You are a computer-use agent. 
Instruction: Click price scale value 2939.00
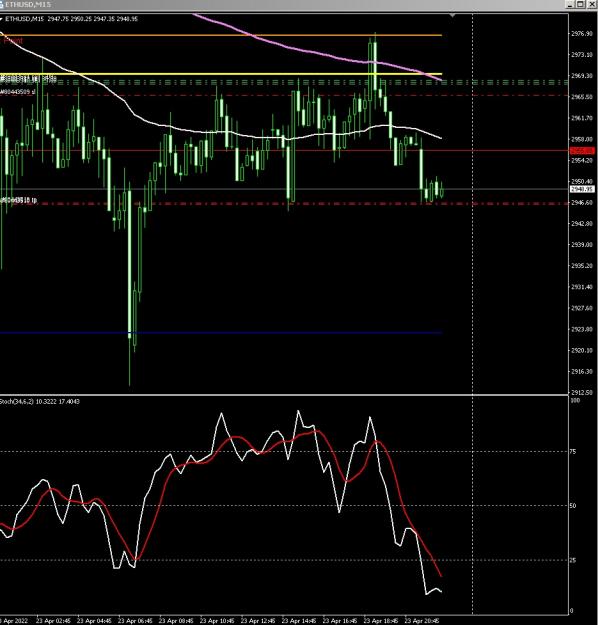pyautogui.click(x=582, y=245)
